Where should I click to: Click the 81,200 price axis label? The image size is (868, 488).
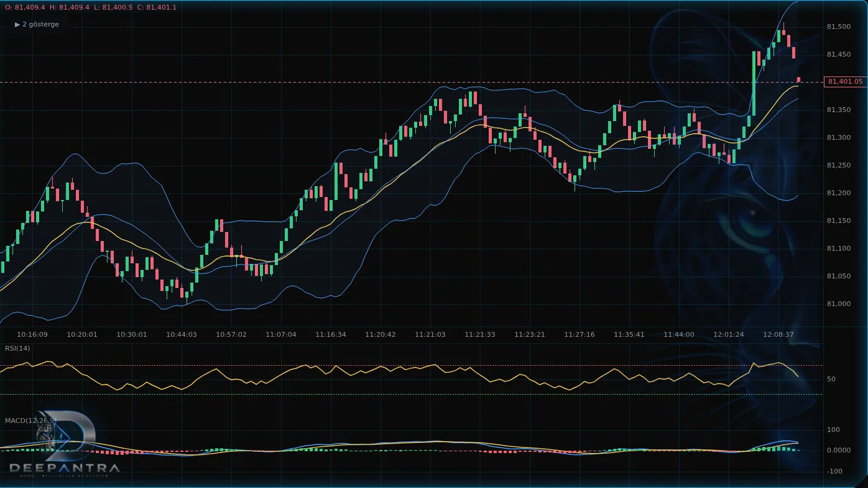point(838,193)
